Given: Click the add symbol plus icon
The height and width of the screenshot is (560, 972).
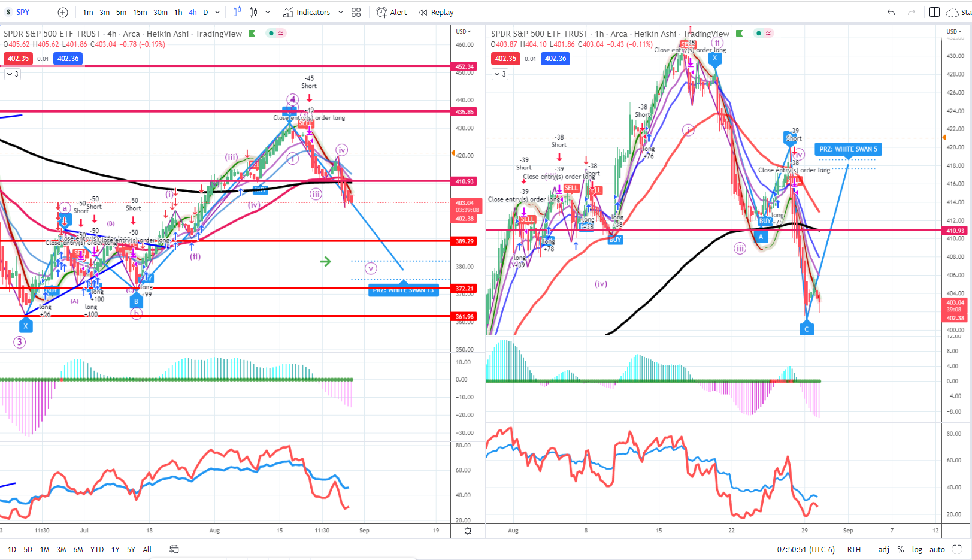Looking at the screenshot, I should 63,12.
